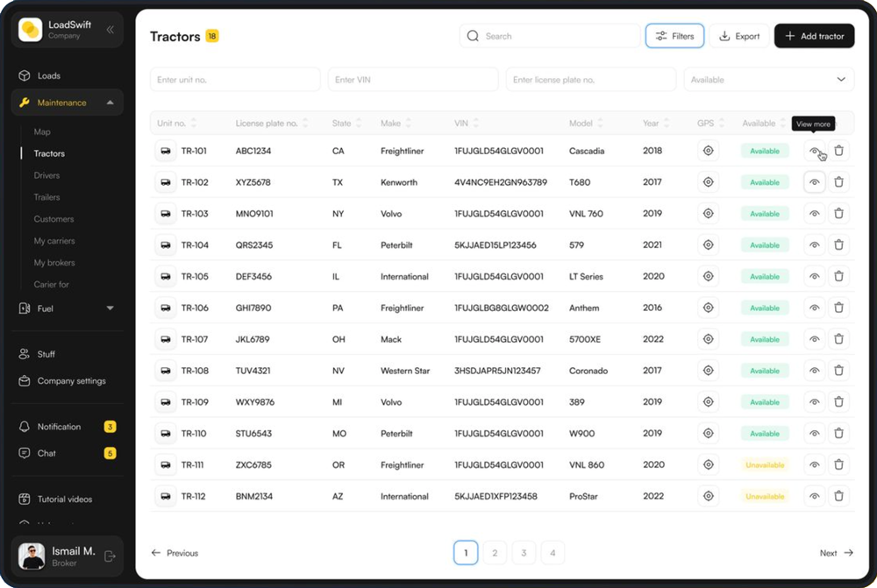The height and width of the screenshot is (588, 877).
Task: Expand the Fuel sidebar section
Action: click(x=110, y=308)
